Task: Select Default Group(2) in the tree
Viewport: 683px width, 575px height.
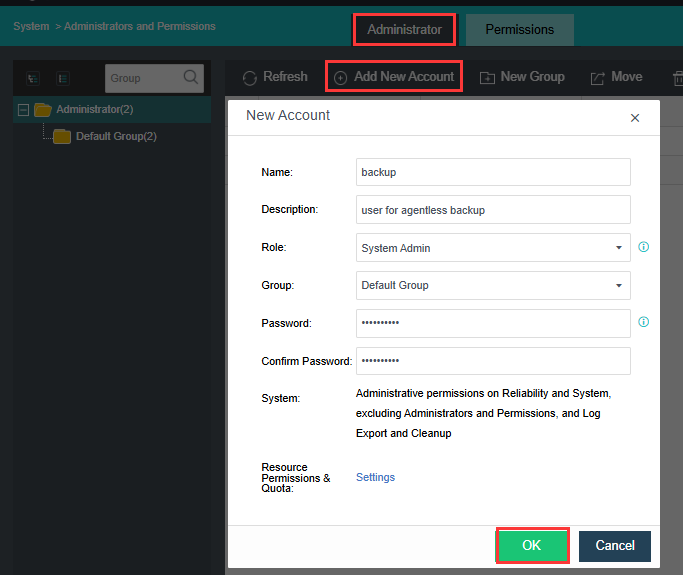Action: (x=115, y=136)
